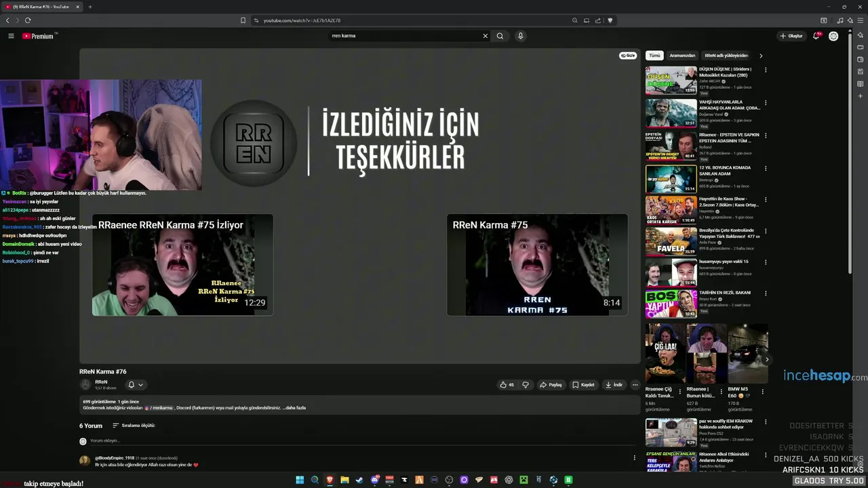868x488 pixels.
Task: Open subscription notification bell dropdown
Action: 136,384
